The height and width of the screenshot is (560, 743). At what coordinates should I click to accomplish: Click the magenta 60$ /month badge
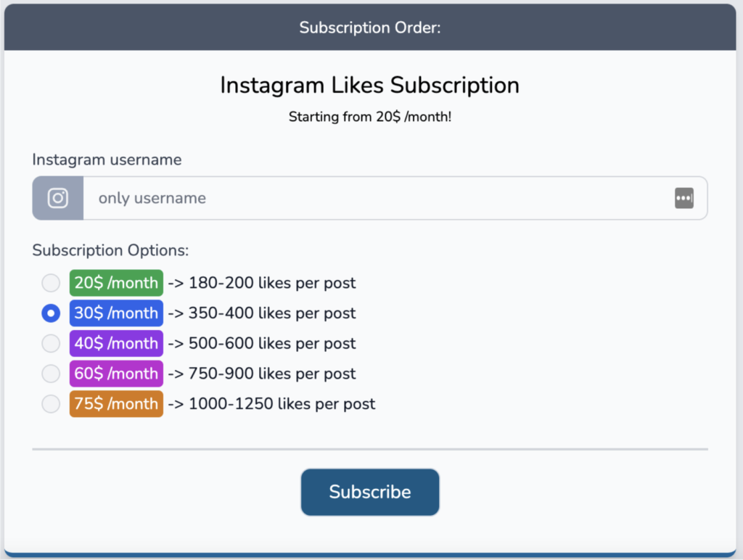click(115, 374)
